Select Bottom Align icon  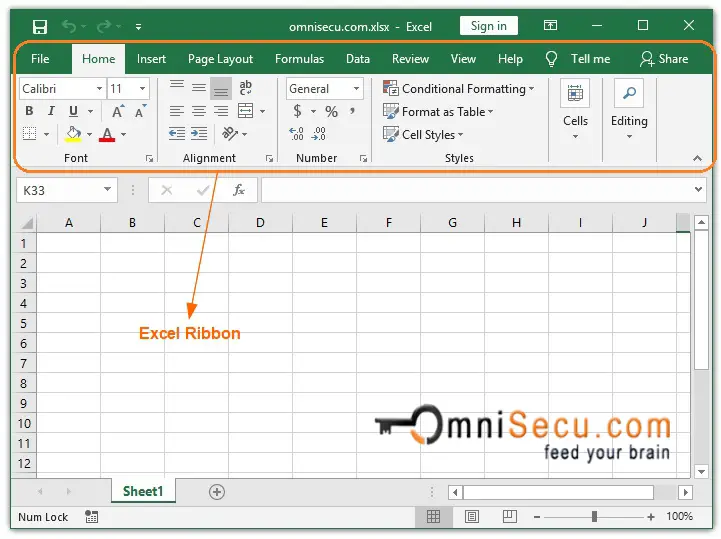(x=221, y=88)
